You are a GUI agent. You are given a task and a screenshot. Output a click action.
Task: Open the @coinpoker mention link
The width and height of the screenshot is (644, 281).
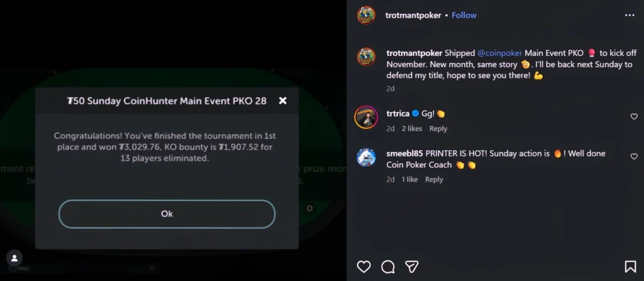click(499, 53)
